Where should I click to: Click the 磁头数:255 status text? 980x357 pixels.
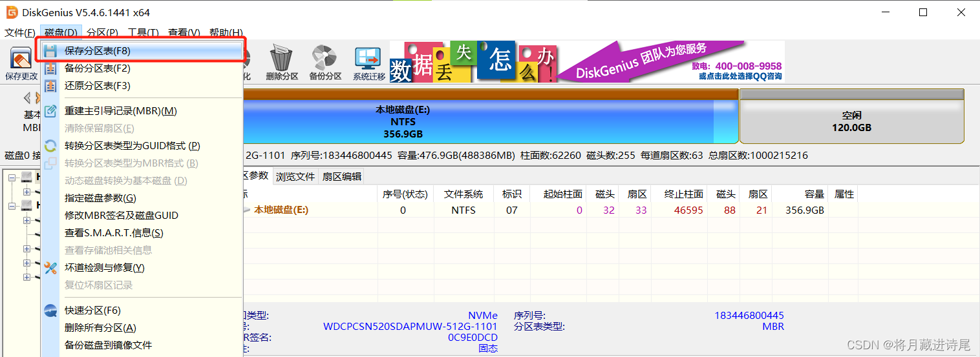(611, 156)
